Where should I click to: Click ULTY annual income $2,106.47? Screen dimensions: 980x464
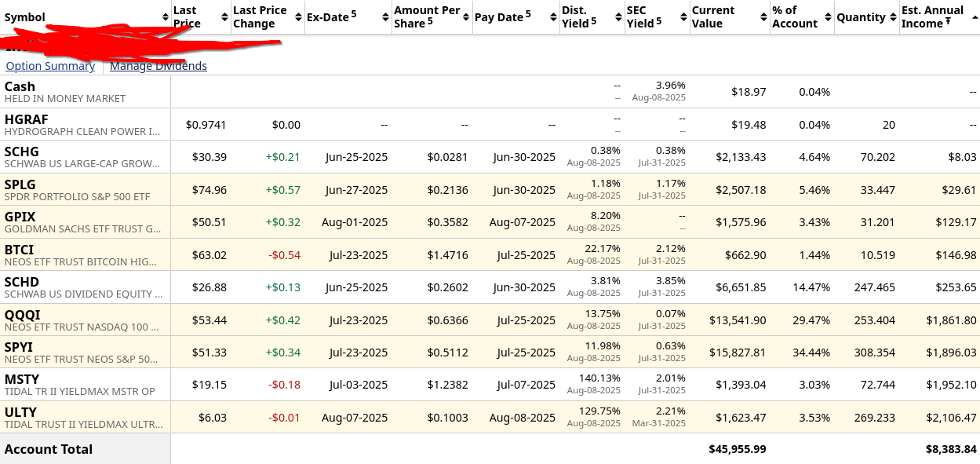click(951, 418)
